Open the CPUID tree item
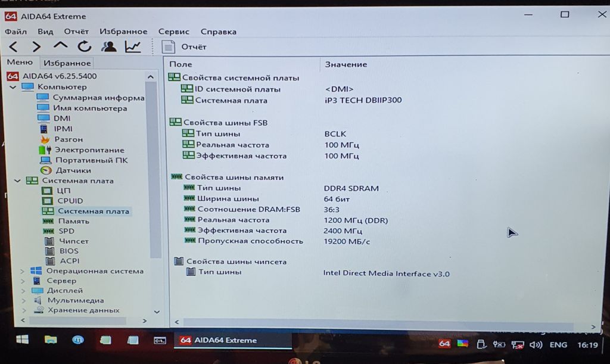 [63, 201]
